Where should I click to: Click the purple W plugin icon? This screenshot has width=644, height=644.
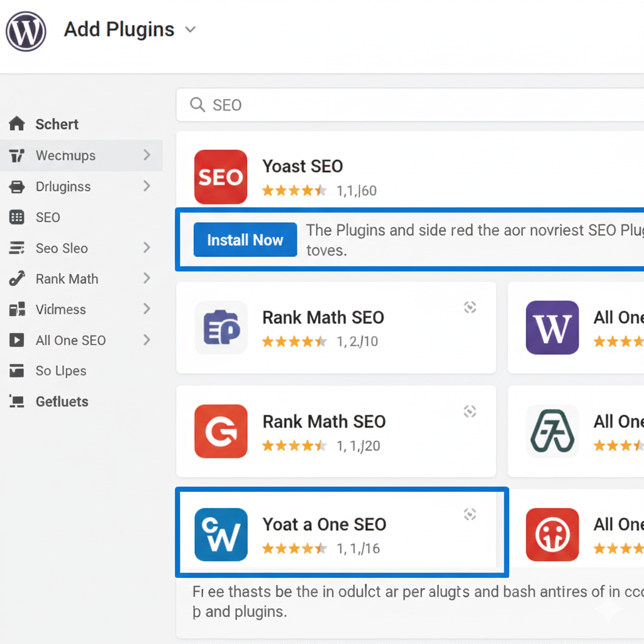552,328
